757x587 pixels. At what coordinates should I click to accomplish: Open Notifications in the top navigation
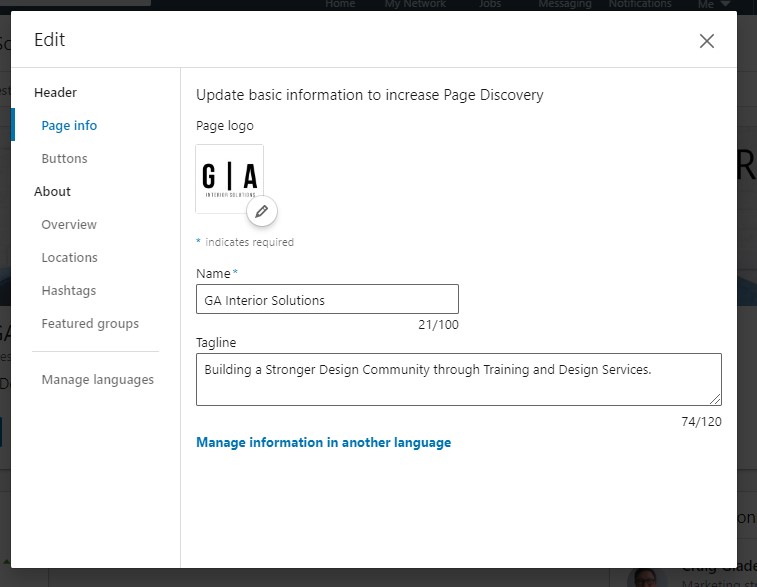point(640,4)
